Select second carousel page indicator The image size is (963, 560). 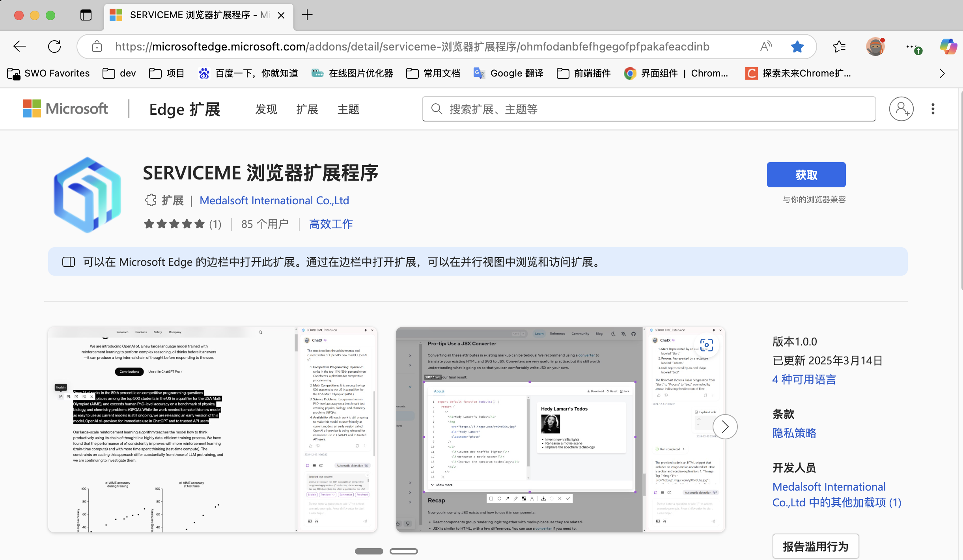[403, 551]
